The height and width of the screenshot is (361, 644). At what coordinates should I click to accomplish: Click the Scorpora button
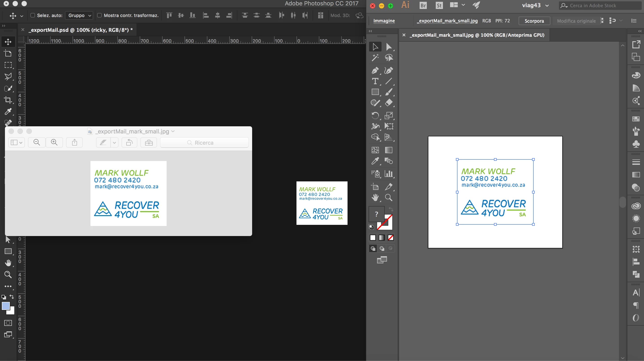(x=534, y=21)
